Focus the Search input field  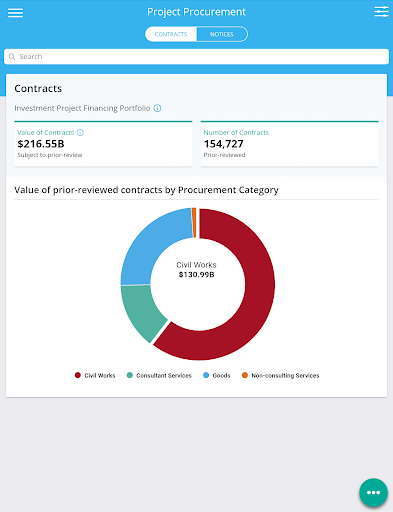click(196, 57)
